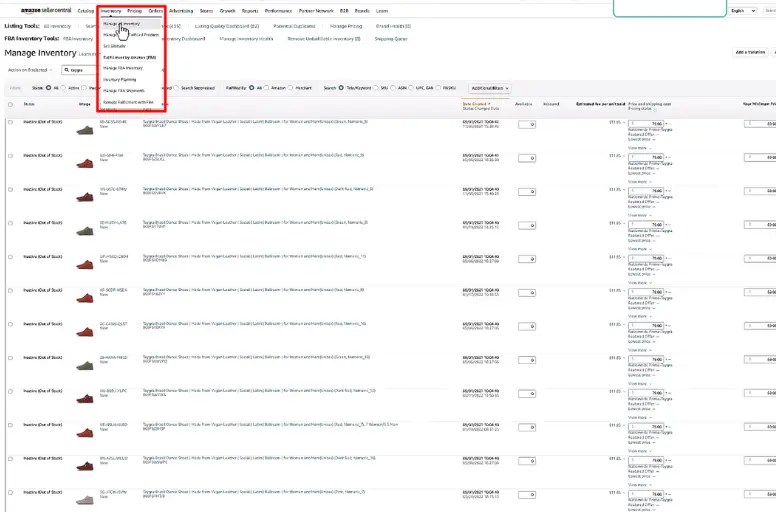The width and height of the screenshot is (776, 512).
Task: Open Manage Inventory Health link
Action: pos(246,39)
